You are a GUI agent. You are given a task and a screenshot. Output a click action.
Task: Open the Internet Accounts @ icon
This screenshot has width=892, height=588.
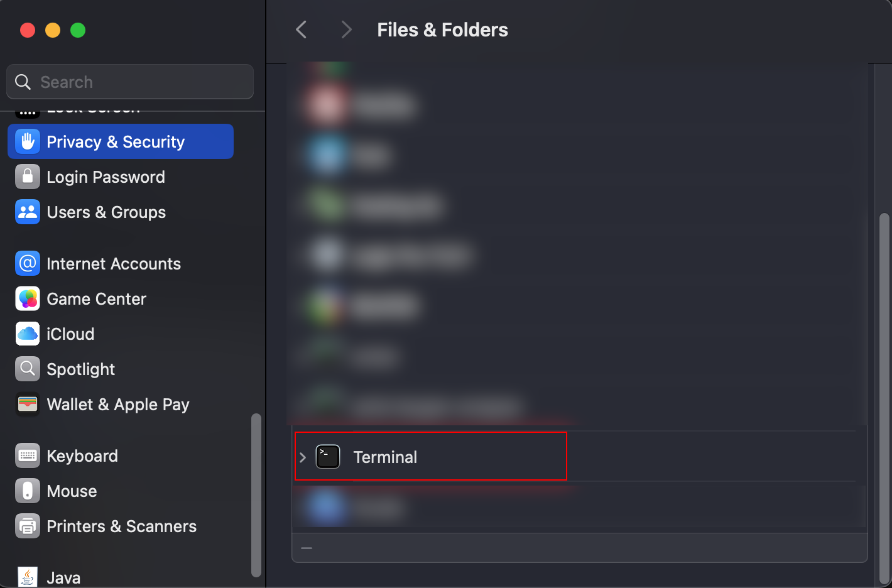pos(28,263)
